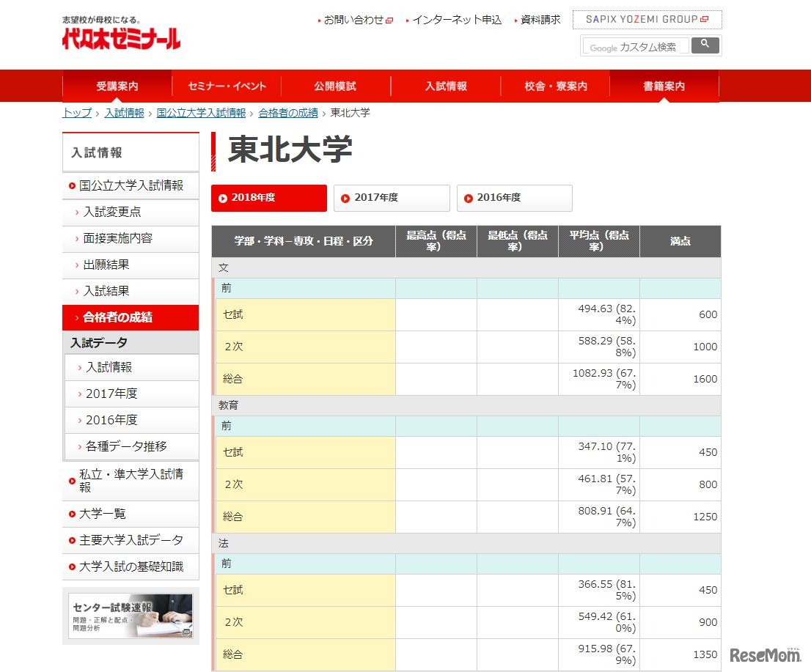Open 資料請求 link
Viewport: 811px width, 672px height.
[540, 21]
